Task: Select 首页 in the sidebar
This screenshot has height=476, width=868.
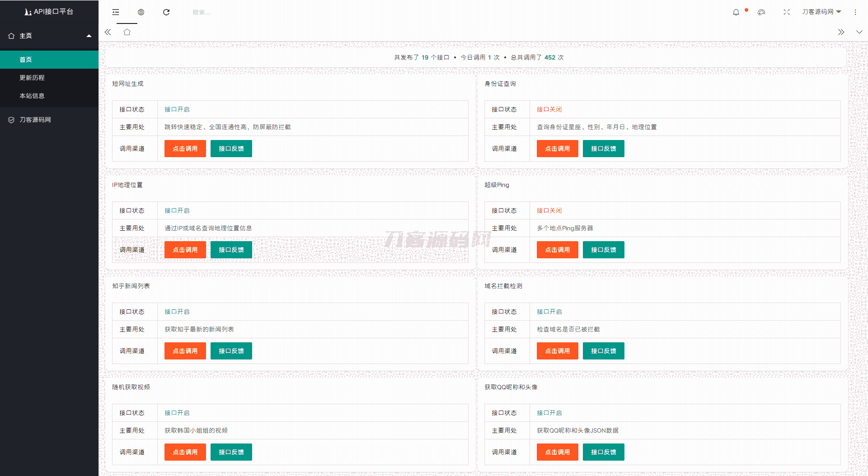Action: point(49,60)
